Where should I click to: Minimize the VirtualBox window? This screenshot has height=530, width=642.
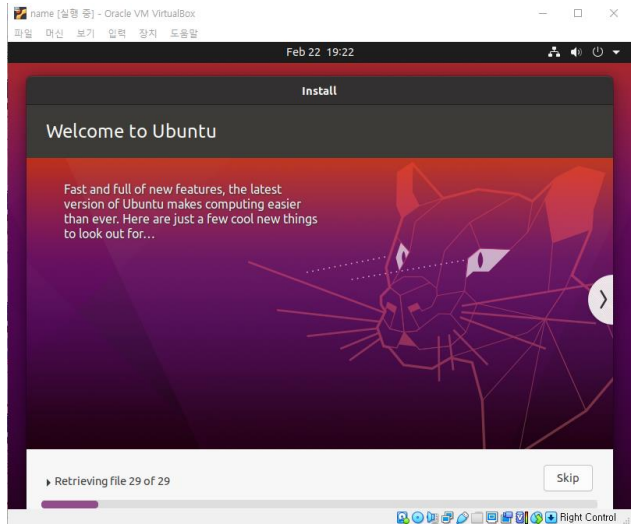click(x=543, y=14)
